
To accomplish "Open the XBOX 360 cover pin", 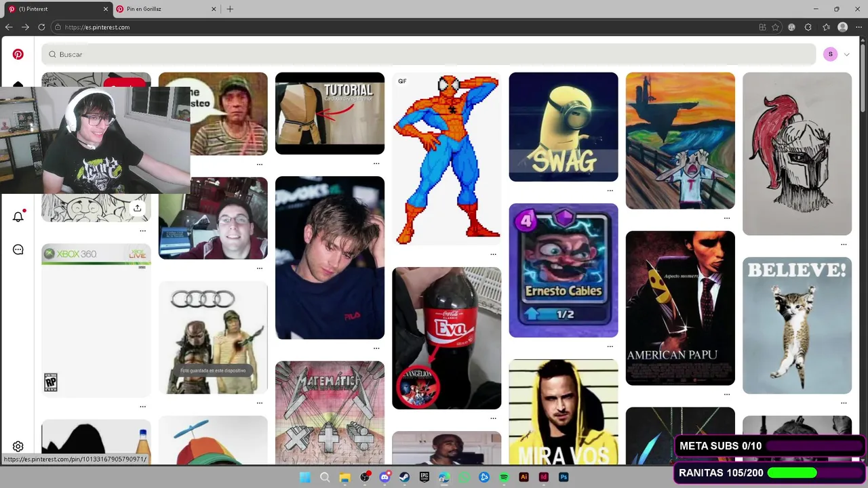I will [96, 321].
